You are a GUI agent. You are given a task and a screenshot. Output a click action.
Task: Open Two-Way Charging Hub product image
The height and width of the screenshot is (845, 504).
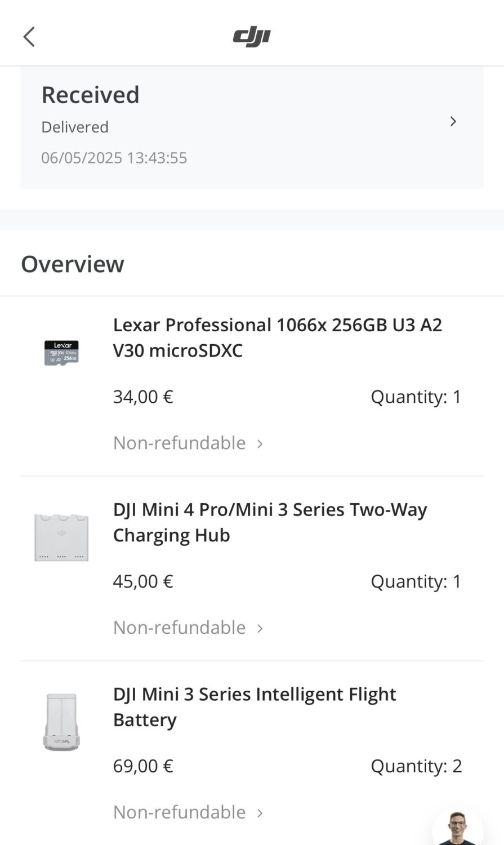tap(61, 537)
